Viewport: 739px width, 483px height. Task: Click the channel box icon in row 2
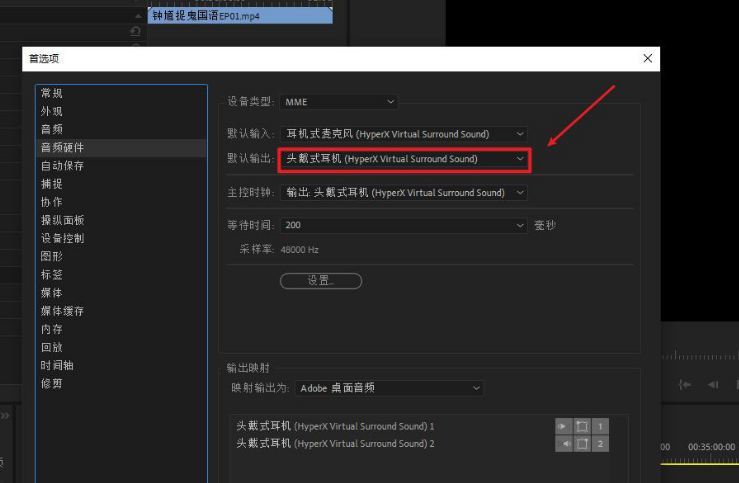pos(582,443)
